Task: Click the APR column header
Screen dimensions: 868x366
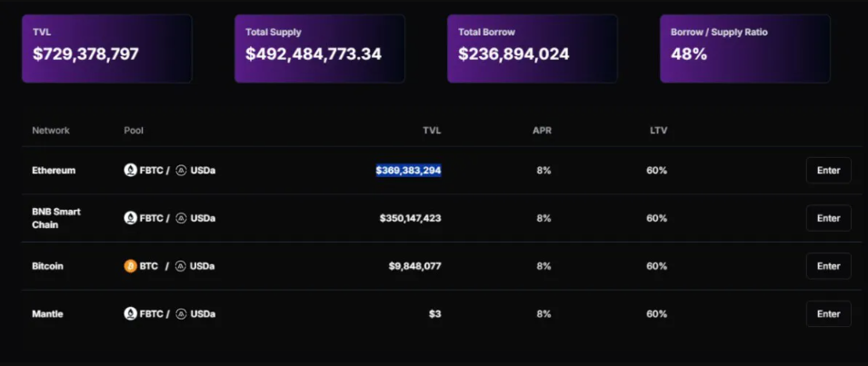Action: click(x=542, y=131)
